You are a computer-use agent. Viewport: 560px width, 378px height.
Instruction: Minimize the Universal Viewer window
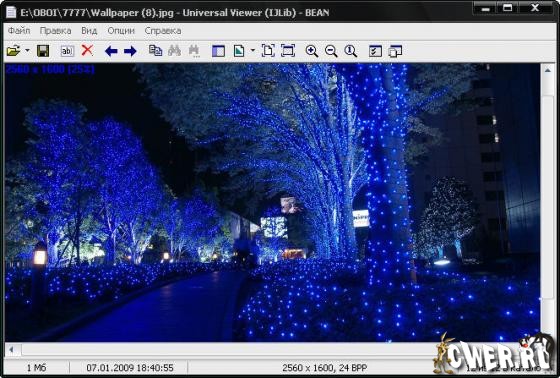(485, 8)
